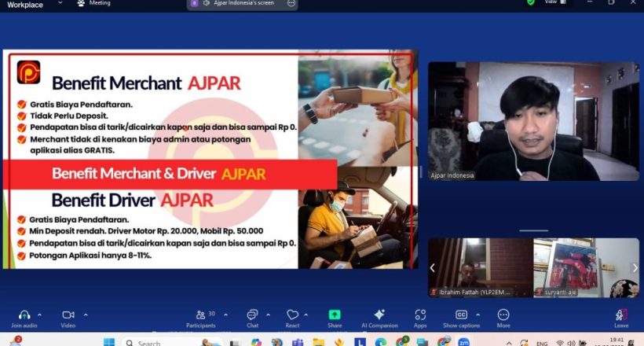The image size is (644, 346).
Task: Open the blue L app in the taskbar
Action: (x=360, y=342)
